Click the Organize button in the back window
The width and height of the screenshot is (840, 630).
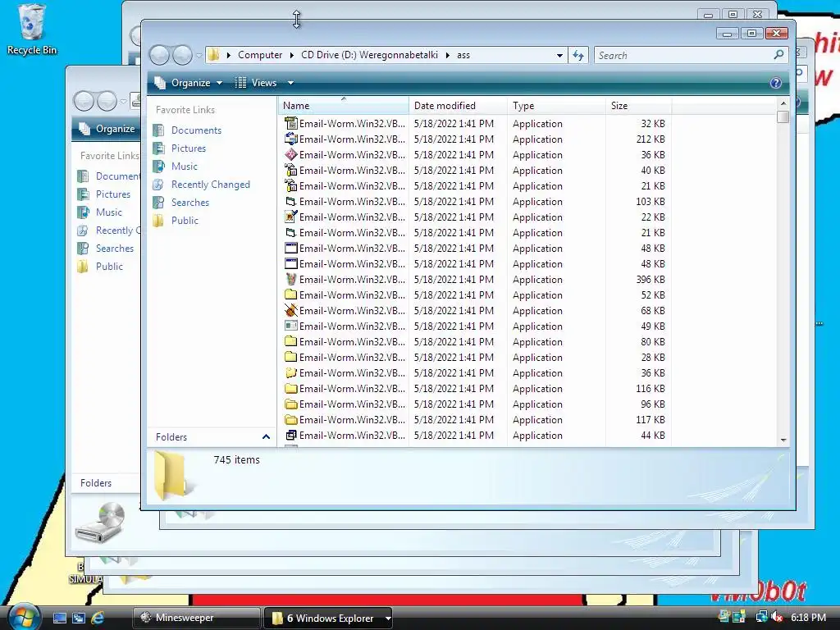107,129
